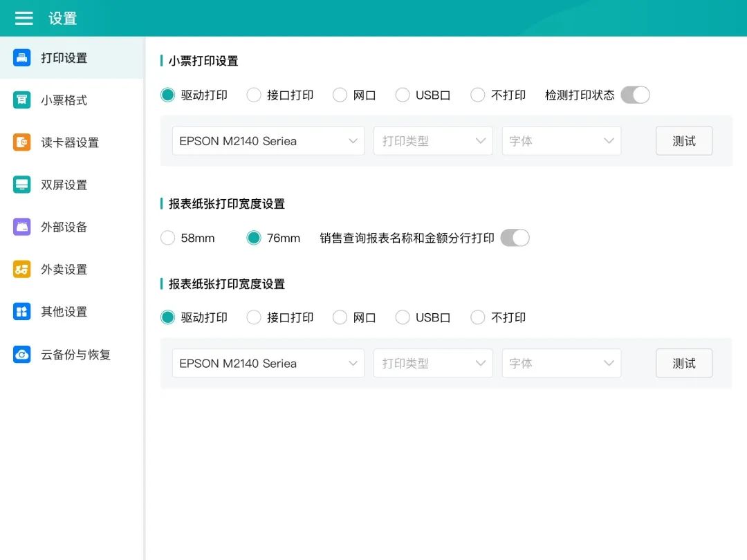
Task: Open 其他设置 in the sidebar
Action: 64,312
